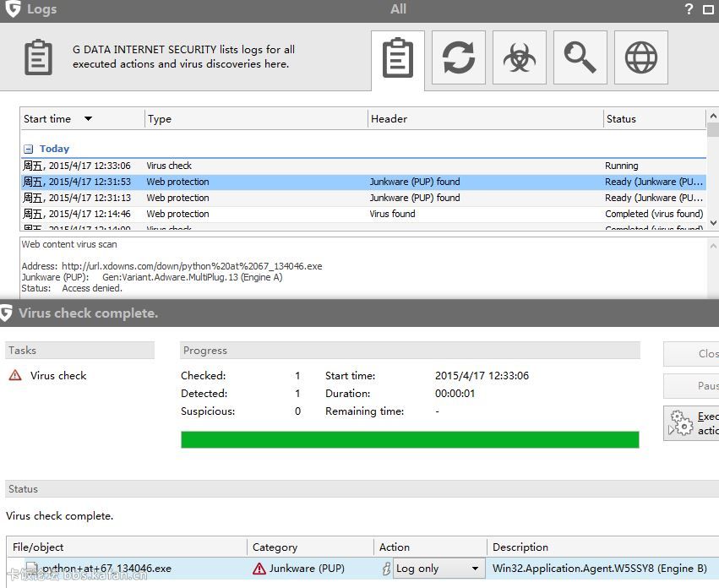The height and width of the screenshot is (588, 719).
Task: Select the Web protection log at 12:31:13
Action: coord(363,199)
